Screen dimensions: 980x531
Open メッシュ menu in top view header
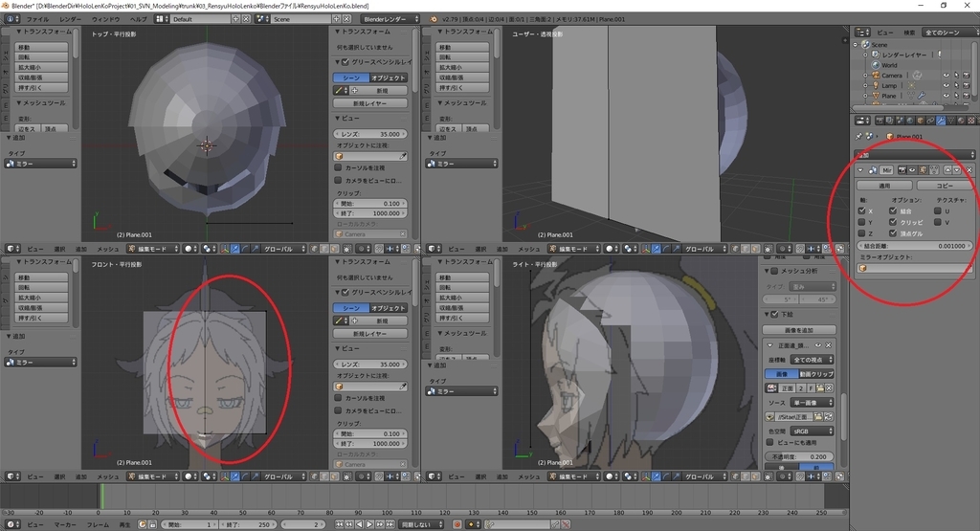pyautogui.click(x=107, y=249)
